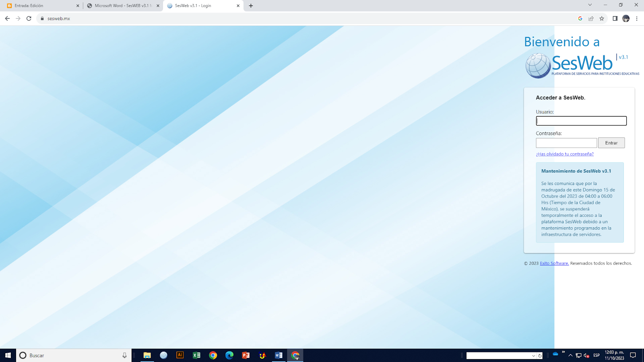
Task: Focus the Usuario input field
Action: click(x=581, y=121)
